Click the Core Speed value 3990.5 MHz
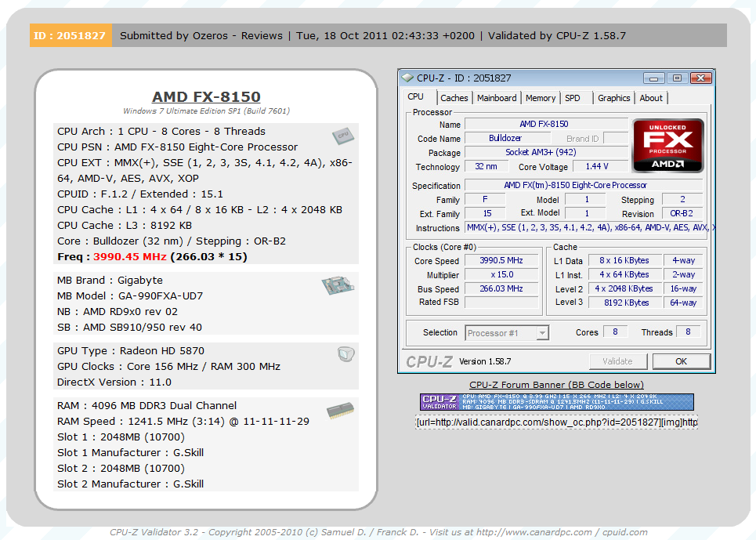 [501, 260]
